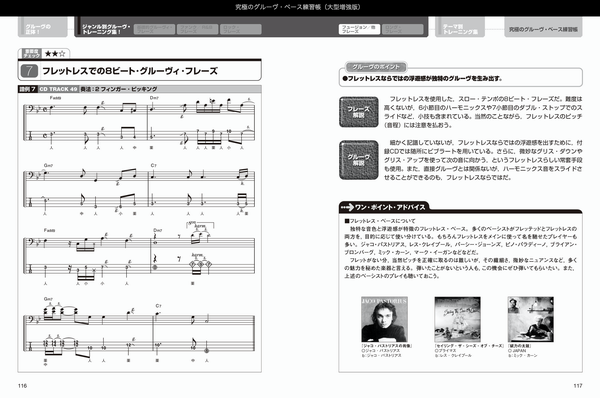Click the Primus Sailing the Seas album cover
The height and width of the screenshot is (398, 600).
(x=457, y=319)
